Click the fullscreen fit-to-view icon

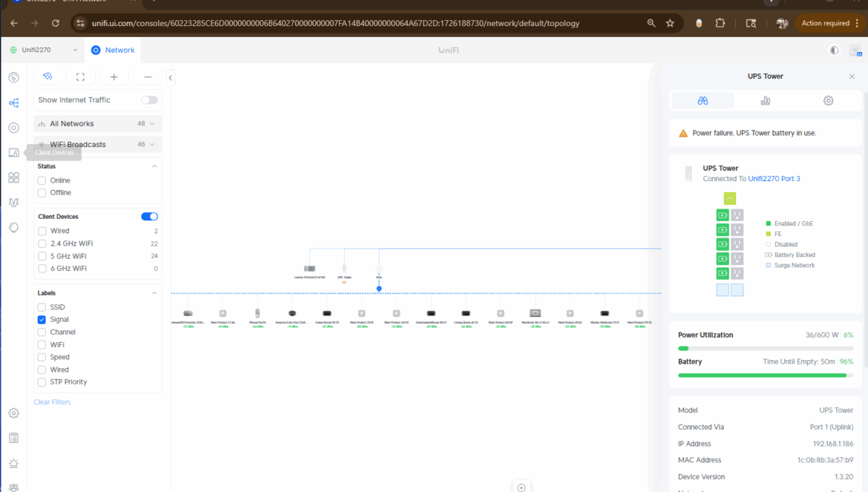80,77
